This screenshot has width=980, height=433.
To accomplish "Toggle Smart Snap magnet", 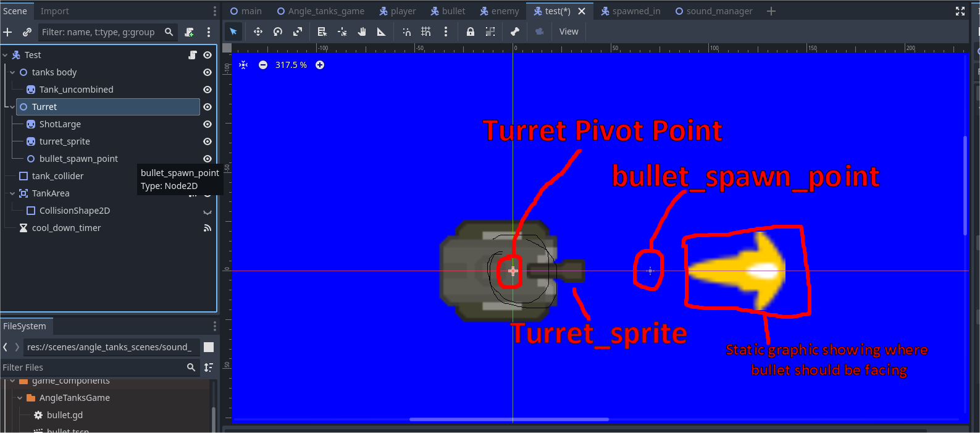I will click(406, 32).
